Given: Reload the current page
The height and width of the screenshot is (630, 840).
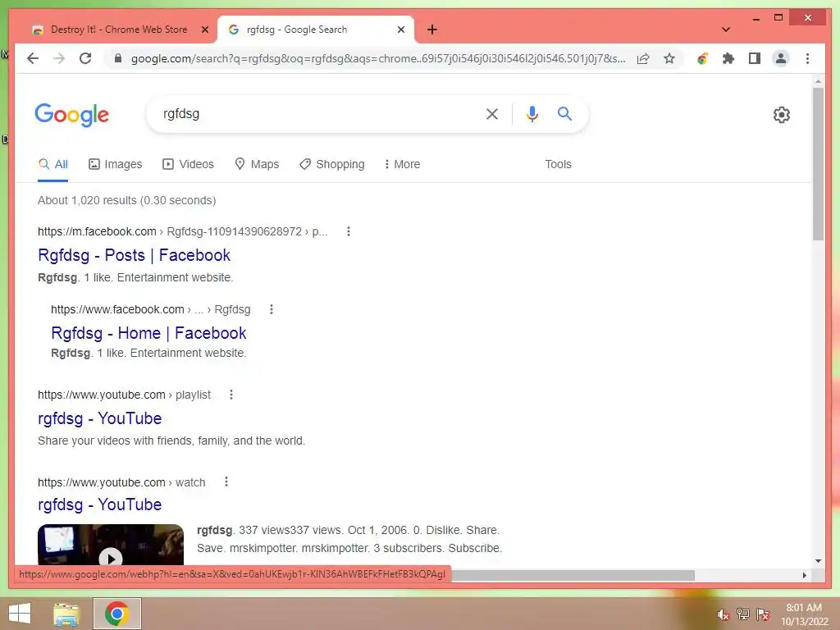Looking at the screenshot, I should (85, 58).
